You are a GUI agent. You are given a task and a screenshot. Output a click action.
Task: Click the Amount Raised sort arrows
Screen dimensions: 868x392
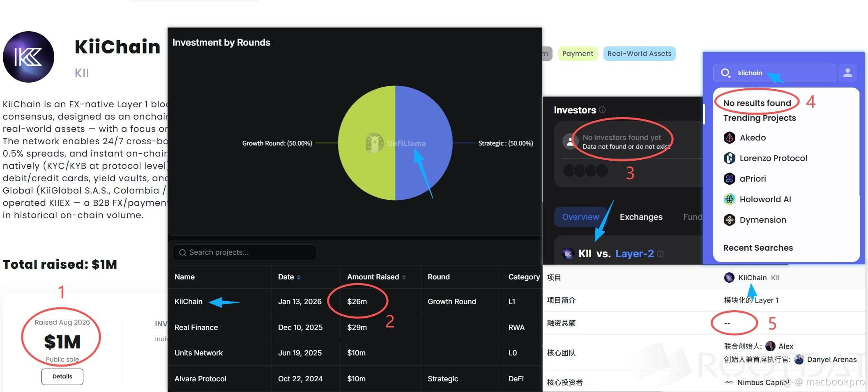404,277
